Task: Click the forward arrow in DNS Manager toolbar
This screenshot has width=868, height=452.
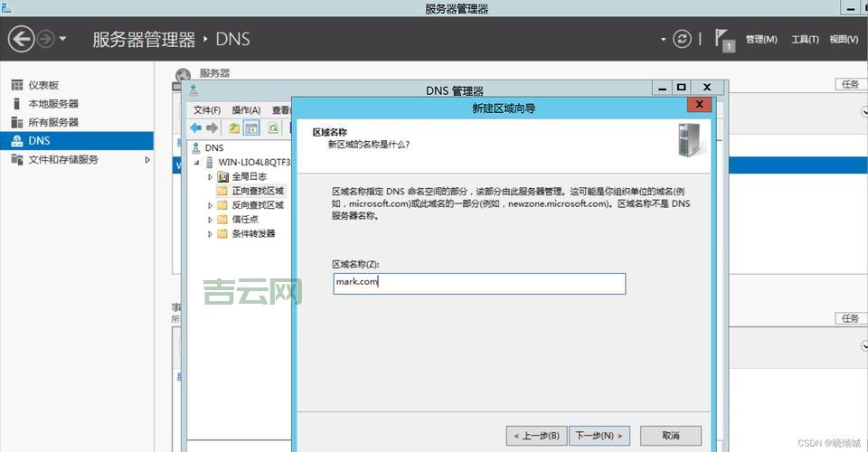Action: (x=212, y=128)
